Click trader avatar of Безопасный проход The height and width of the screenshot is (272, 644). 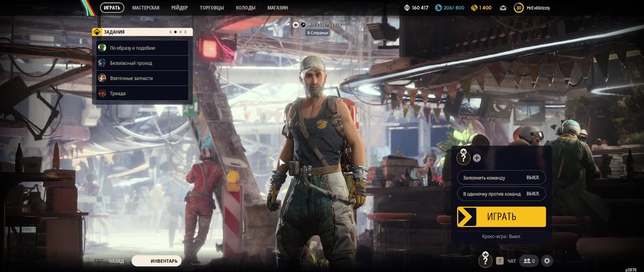[x=102, y=63]
